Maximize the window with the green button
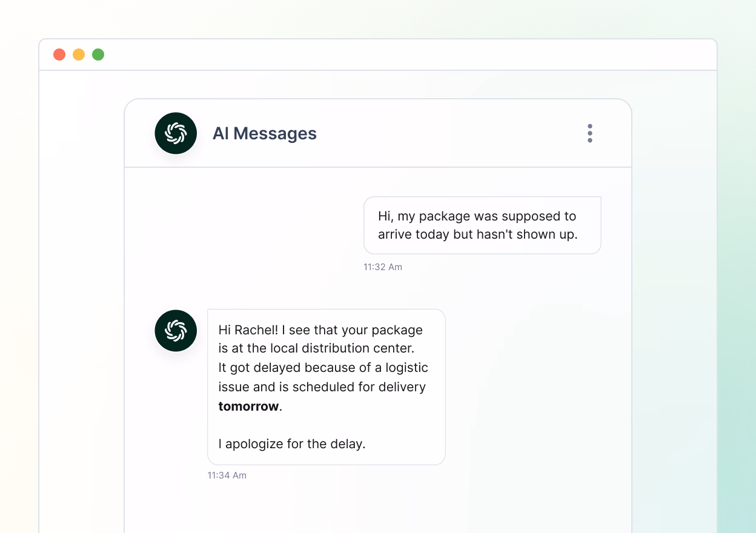The height and width of the screenshot is (533, 756). (98, 55)
